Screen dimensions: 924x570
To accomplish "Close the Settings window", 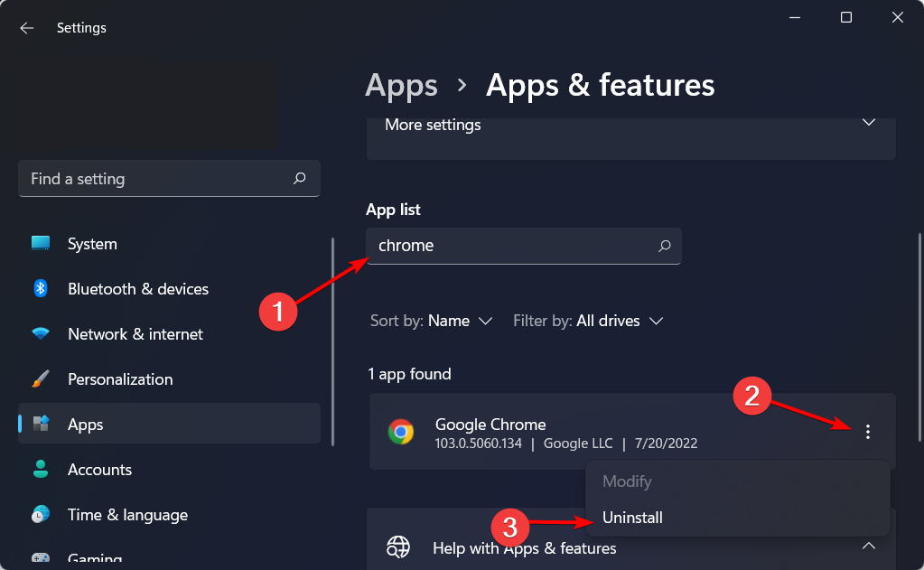I will (x=898, y=18).
